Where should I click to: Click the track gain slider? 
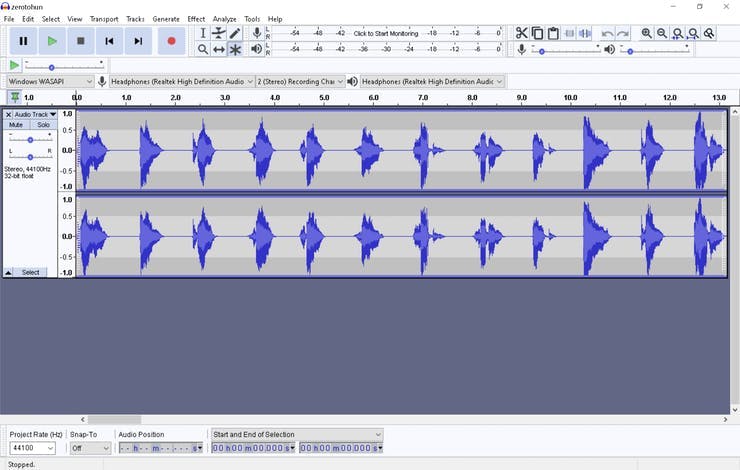point(30,140)
